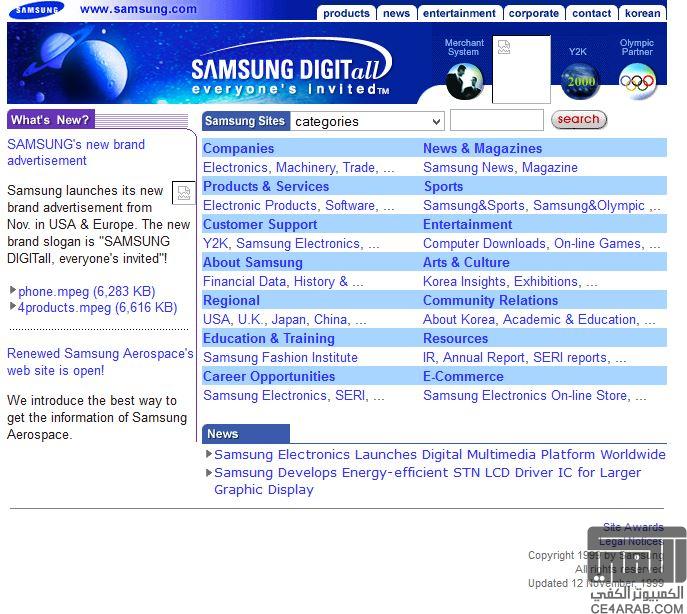Open USA, U.K., Japan, China link
This screenshot has width=687, height=614.
point(284,319)
